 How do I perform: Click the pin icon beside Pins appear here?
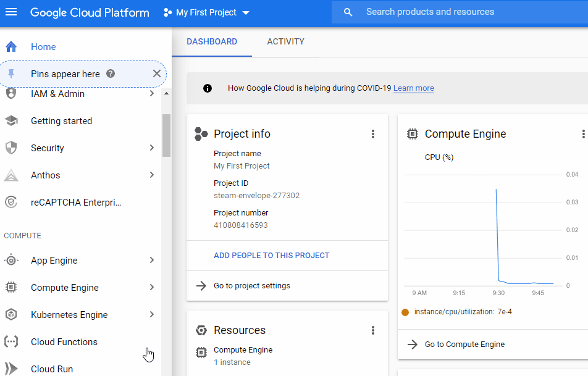click(x=11, y=74)
